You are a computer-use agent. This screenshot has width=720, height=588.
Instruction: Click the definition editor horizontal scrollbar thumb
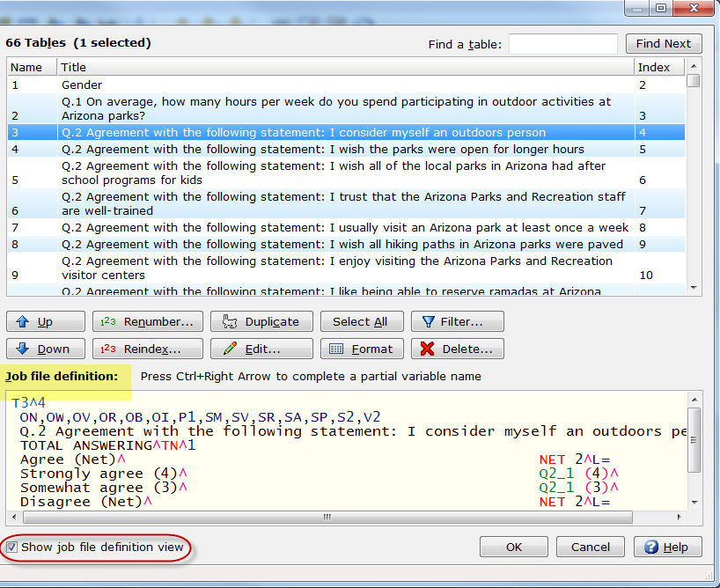[327, 517]
